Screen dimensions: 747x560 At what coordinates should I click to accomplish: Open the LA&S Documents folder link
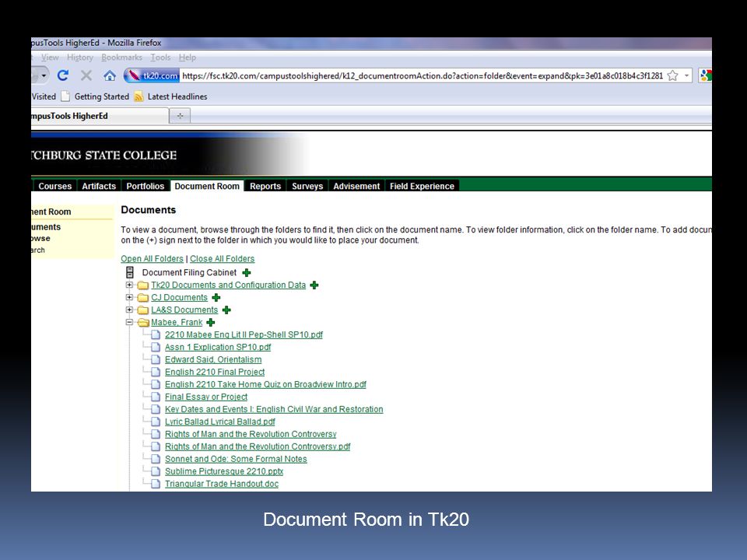click(x=184, y=310)
